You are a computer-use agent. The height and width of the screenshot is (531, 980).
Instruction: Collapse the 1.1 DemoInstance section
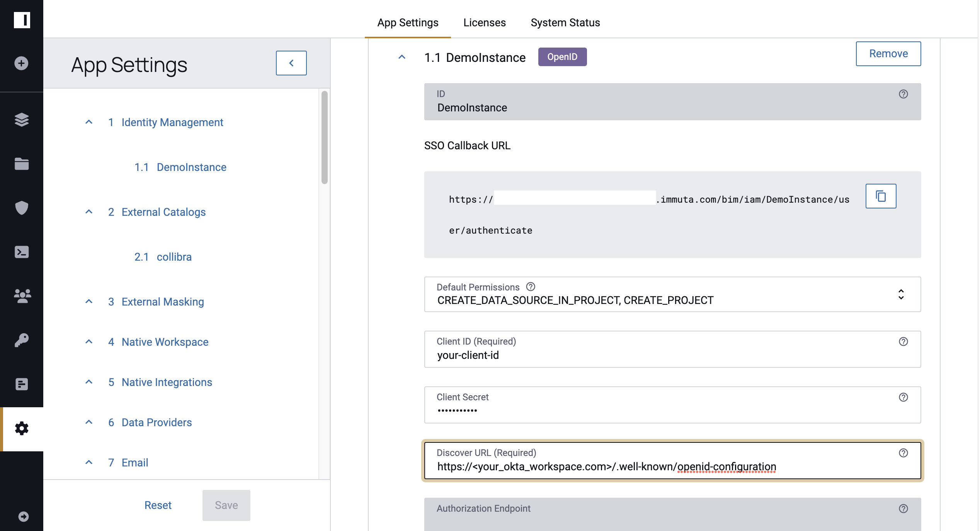(402, 57)
